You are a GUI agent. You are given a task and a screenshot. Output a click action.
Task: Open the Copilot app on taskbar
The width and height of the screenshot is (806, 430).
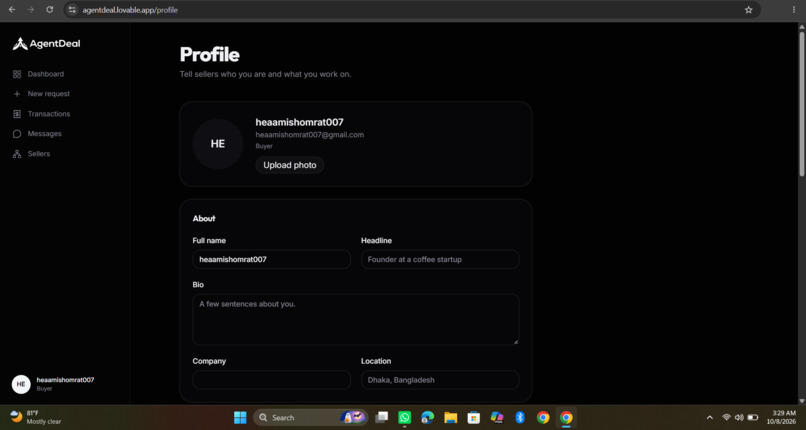497,417
